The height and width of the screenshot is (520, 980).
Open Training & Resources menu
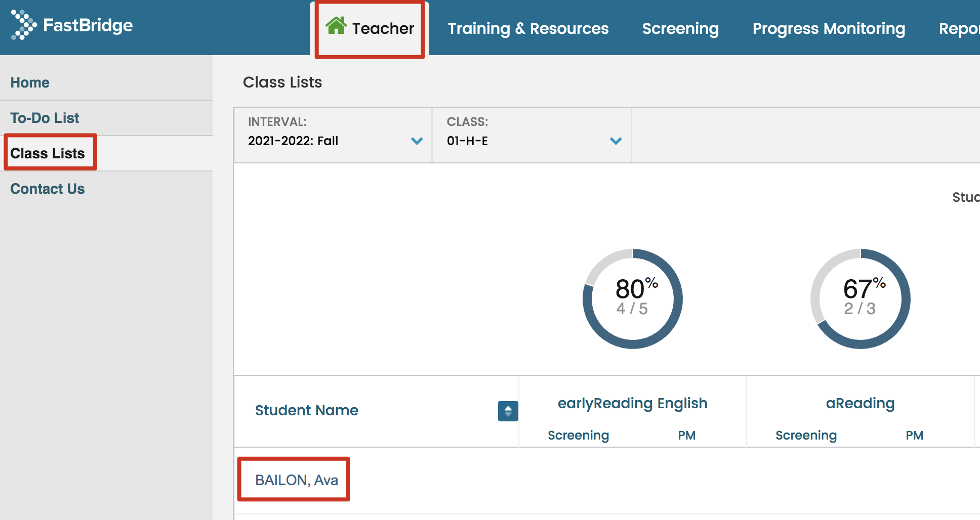coord(528,28)
